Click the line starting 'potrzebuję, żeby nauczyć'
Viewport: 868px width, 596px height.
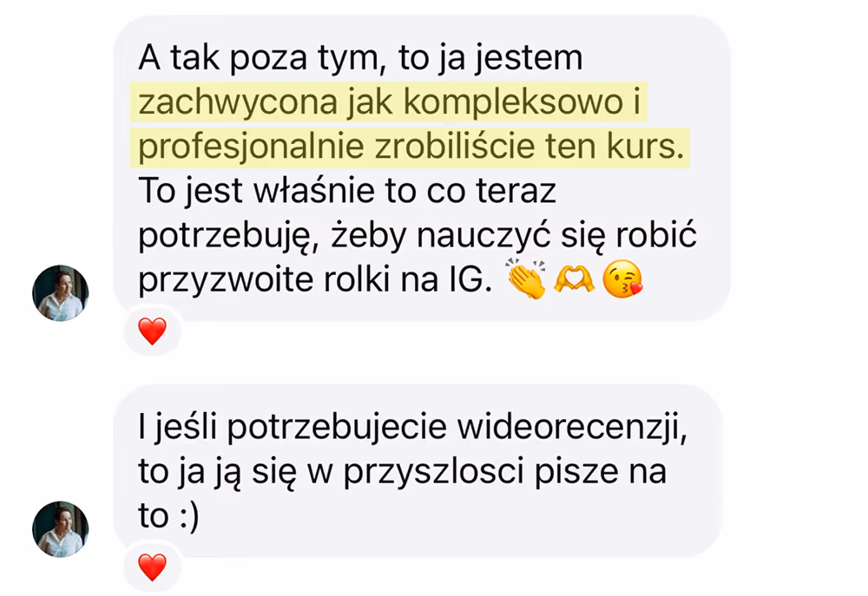tap(418, 236)
